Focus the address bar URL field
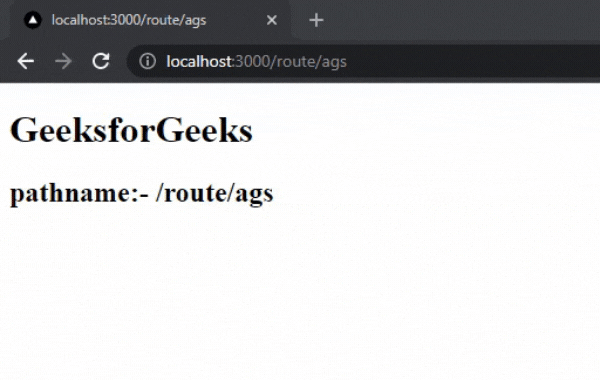Image resolution: width=600 pixels, height=380 pixels. click(x=364, y=61)
